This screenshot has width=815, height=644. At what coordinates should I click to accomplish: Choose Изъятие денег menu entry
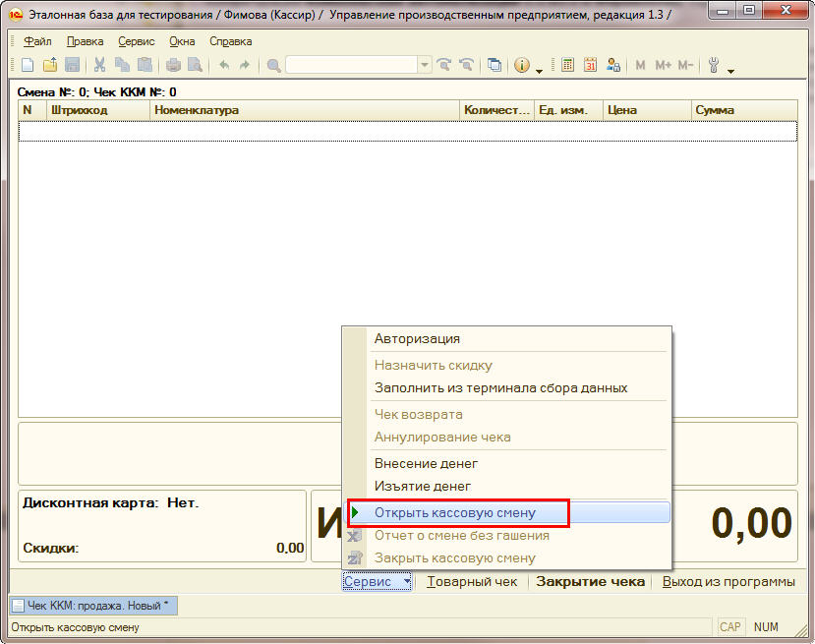tap(506, 487)
